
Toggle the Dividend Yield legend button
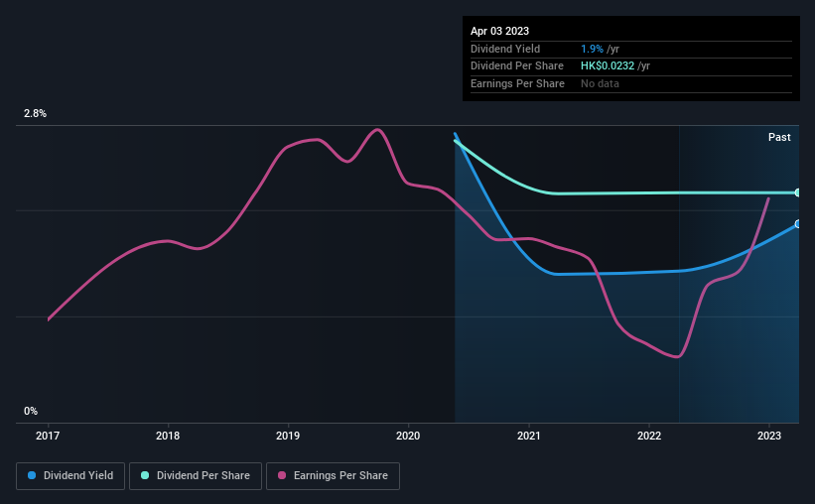click(x=70, y=476)
